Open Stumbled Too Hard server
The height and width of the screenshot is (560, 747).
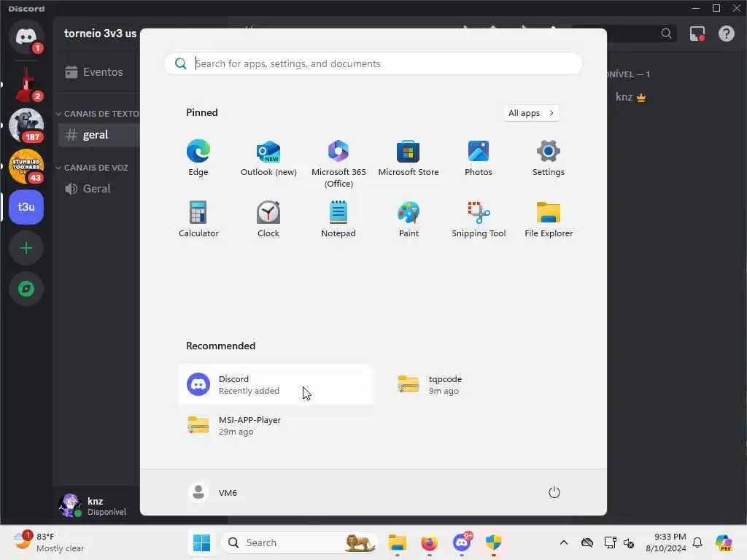tap(26, 166)
